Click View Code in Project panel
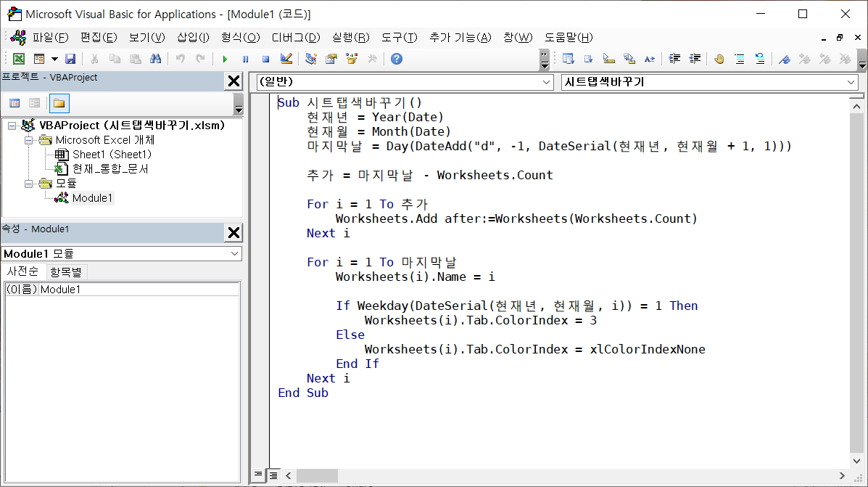 (15, 103)
